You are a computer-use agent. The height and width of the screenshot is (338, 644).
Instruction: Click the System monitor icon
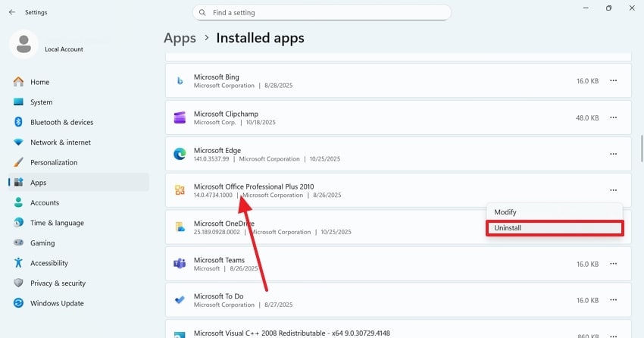tap(18, 102)
